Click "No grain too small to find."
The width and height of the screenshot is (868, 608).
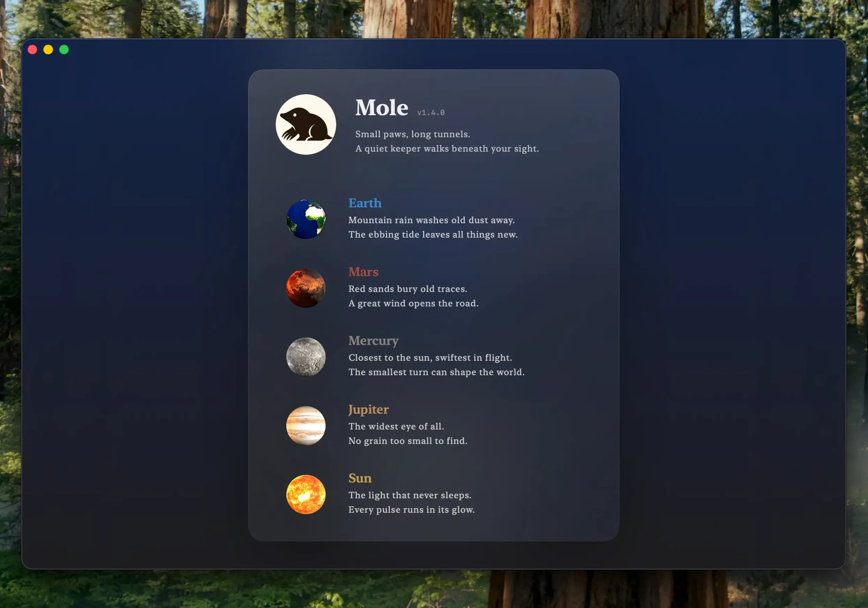click(407, 441)
